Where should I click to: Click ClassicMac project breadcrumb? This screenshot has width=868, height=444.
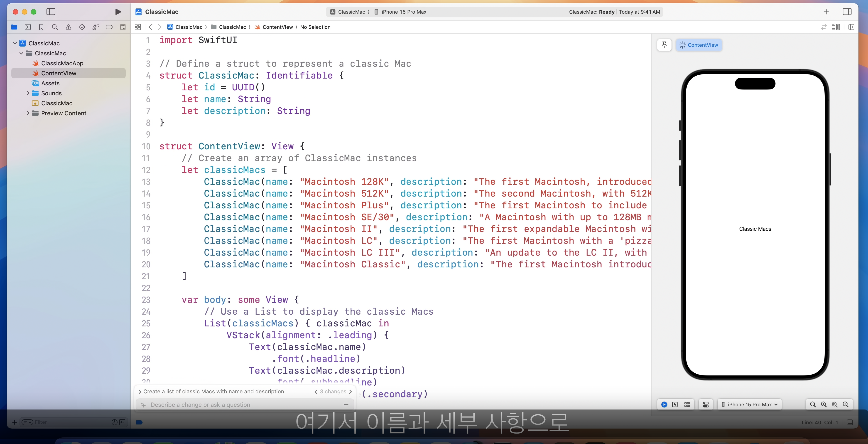tap(185, 27)
